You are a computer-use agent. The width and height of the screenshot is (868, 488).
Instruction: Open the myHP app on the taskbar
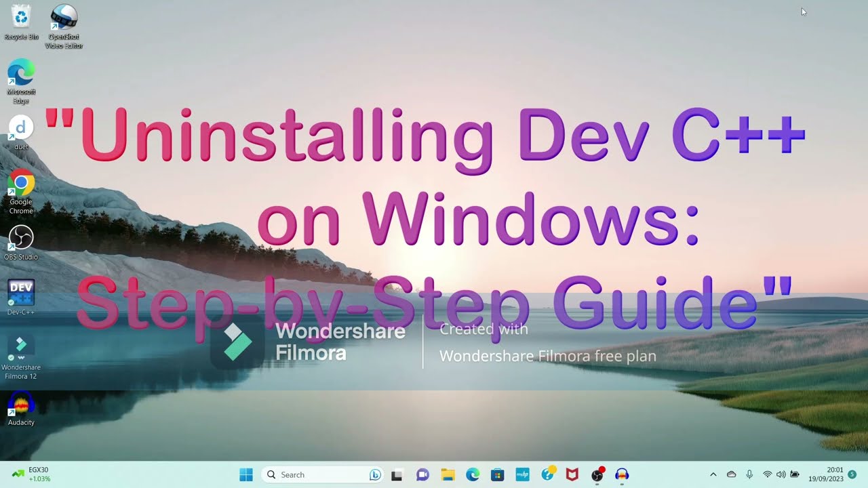[x=522, y=474]
